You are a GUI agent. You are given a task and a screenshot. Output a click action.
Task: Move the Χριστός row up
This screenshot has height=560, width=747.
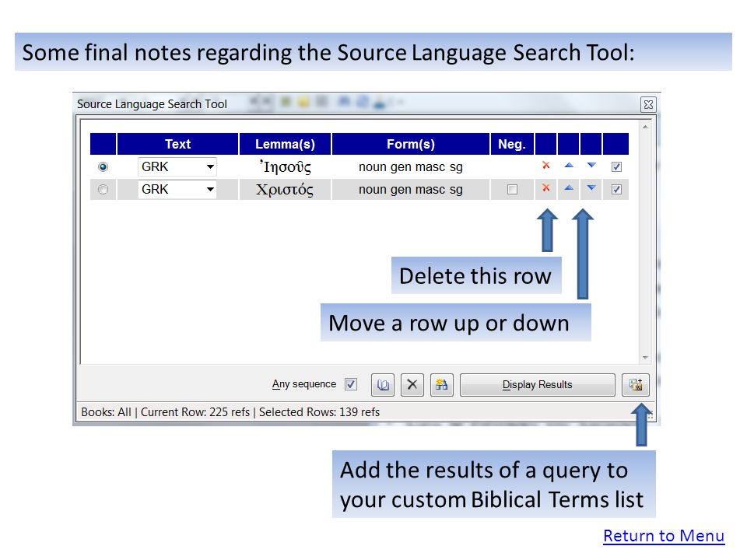point(568,187)
